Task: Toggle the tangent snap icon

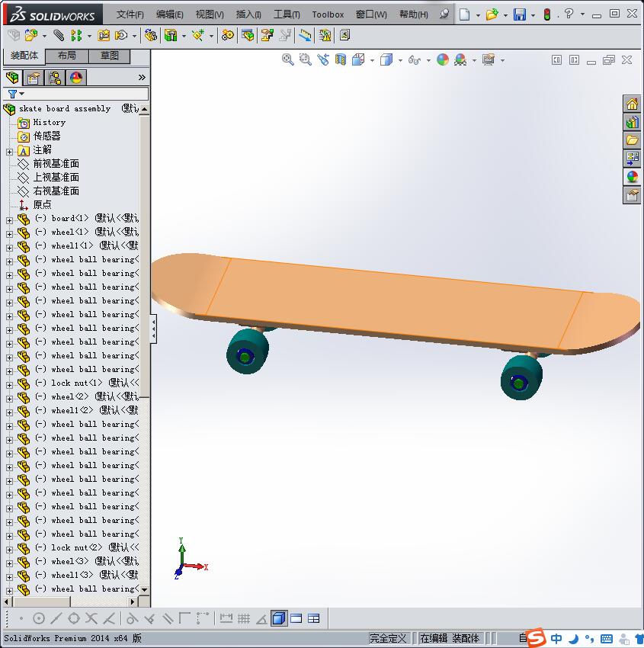Action: coord(131,619)
